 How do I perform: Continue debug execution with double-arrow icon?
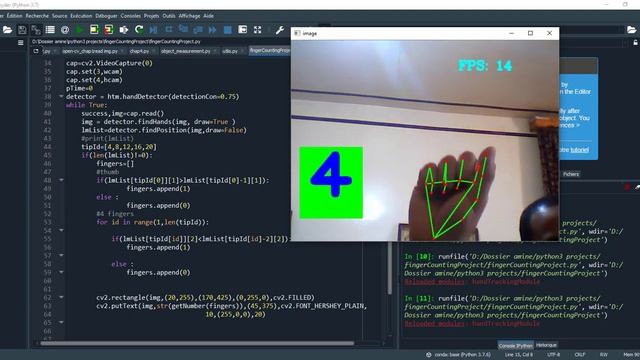click(213, 29)
